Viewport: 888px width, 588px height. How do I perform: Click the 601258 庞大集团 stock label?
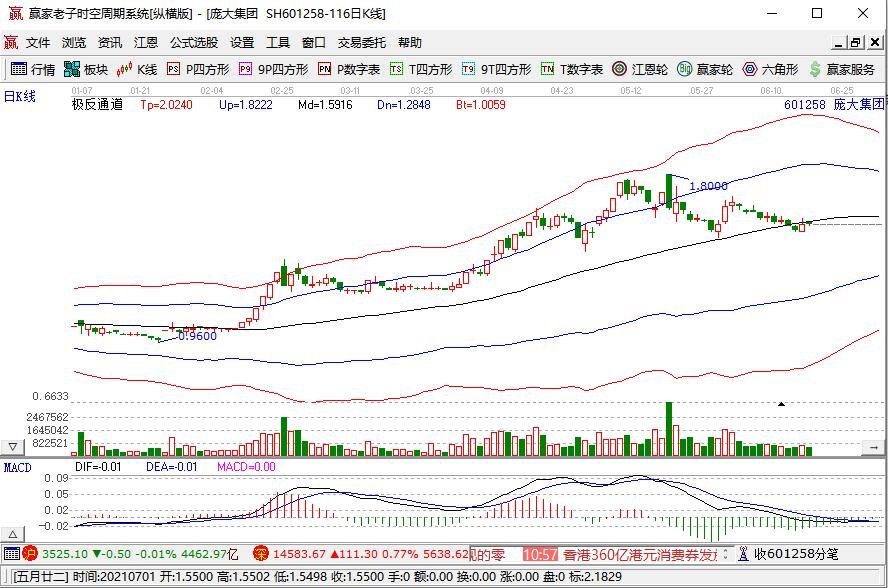[834, 104]
